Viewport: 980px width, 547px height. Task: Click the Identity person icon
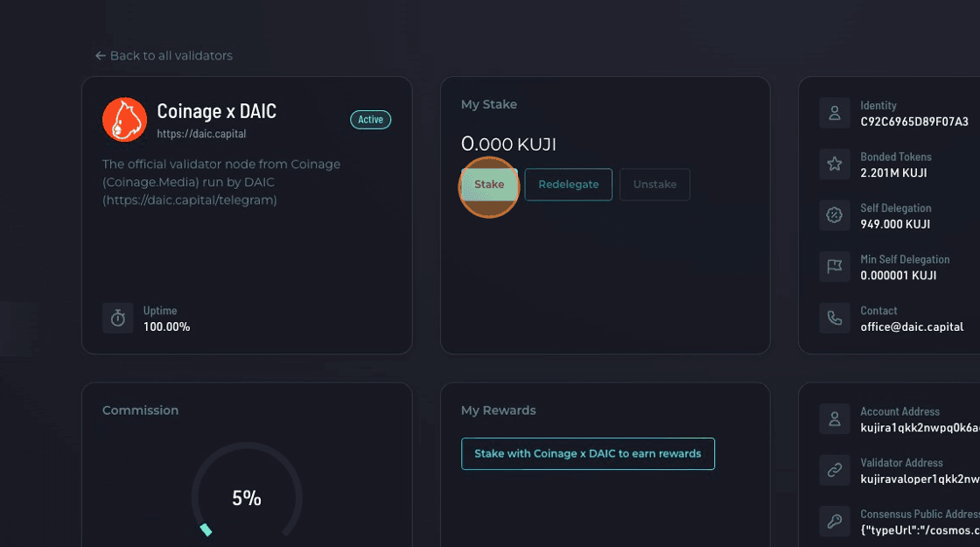[x=835, y=113]
